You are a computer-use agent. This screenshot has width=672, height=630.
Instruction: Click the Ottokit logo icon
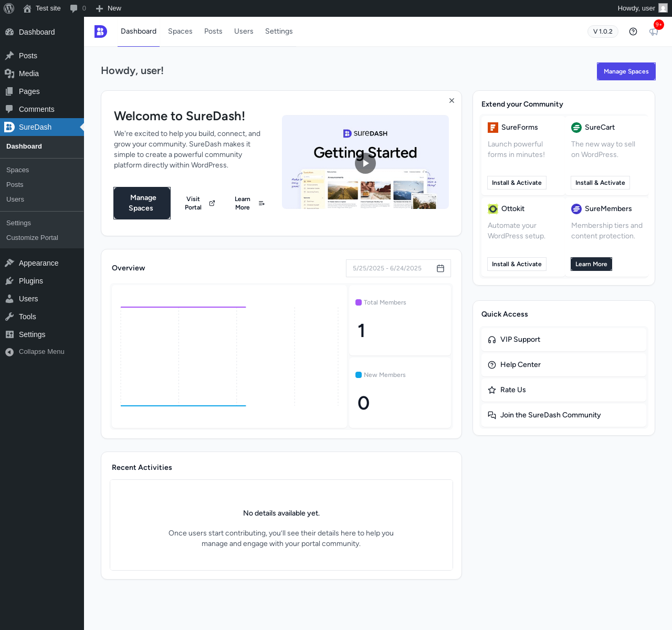[x=493, y=209]
